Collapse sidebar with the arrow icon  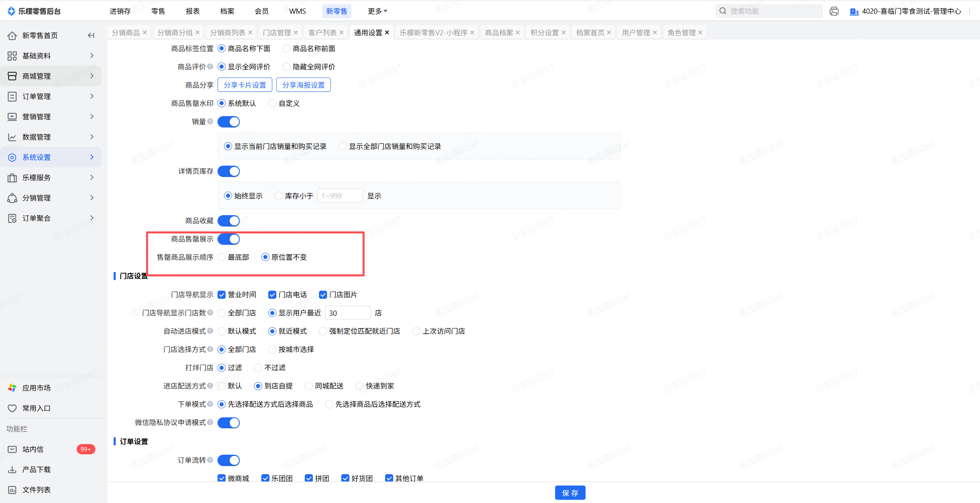click(x=91, y=36)
